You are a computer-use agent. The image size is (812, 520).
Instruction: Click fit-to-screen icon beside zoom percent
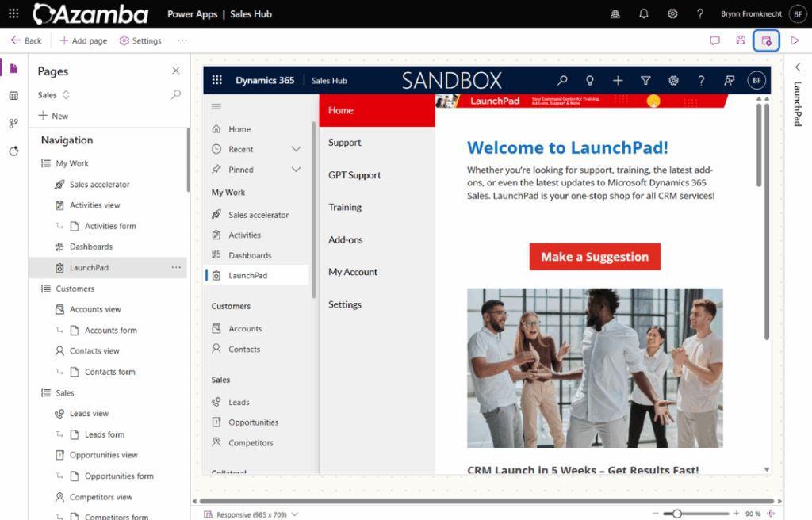coord(770,514)
